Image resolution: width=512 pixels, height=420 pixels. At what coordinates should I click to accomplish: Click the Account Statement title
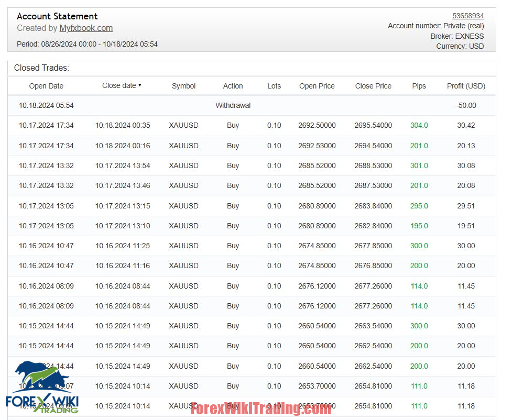[x=57, y=16]
